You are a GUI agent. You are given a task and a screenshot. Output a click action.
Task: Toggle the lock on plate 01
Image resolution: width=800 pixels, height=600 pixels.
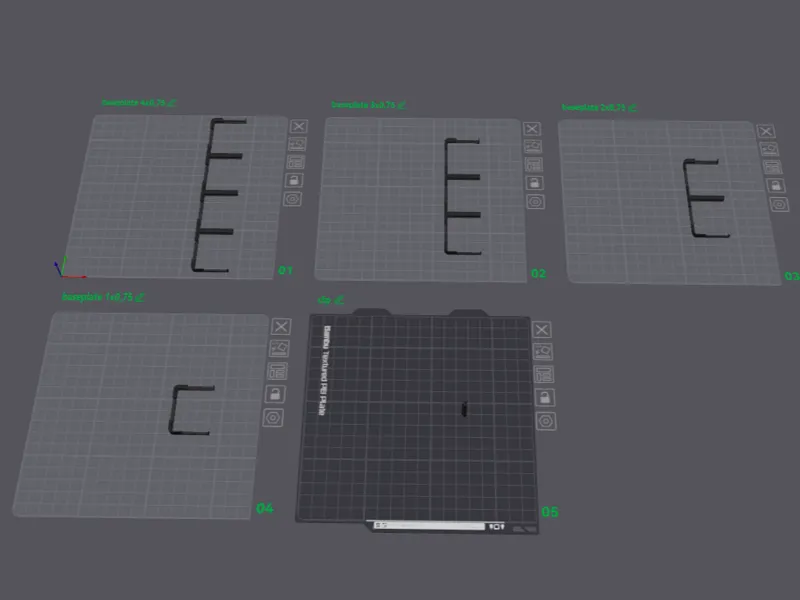[294, 180]
